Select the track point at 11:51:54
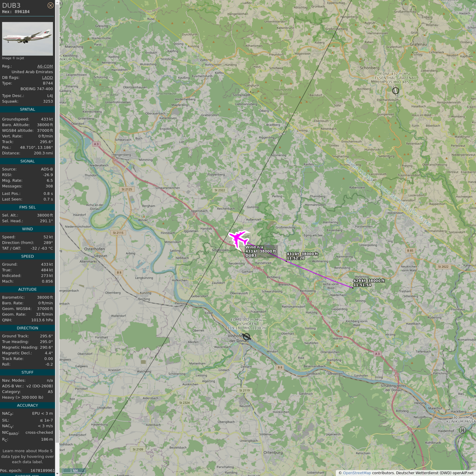Image resolution: width=476 pixels, height=476 pixels. 353,288
